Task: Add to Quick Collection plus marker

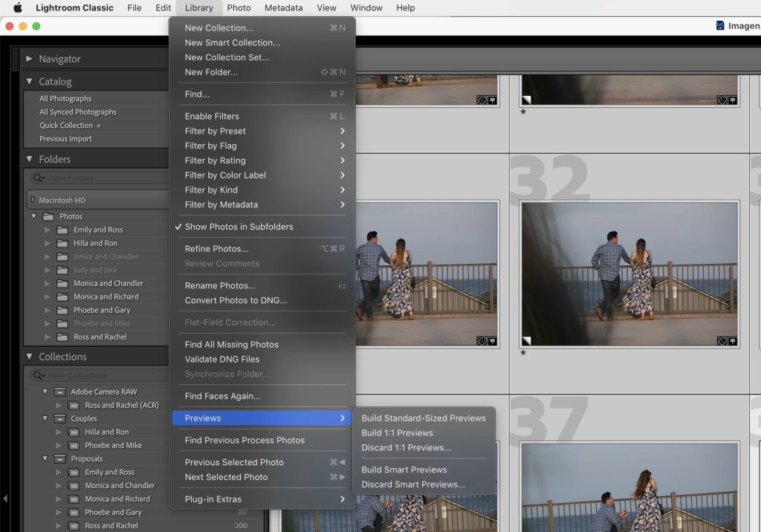Action: [x=98, y=126]
